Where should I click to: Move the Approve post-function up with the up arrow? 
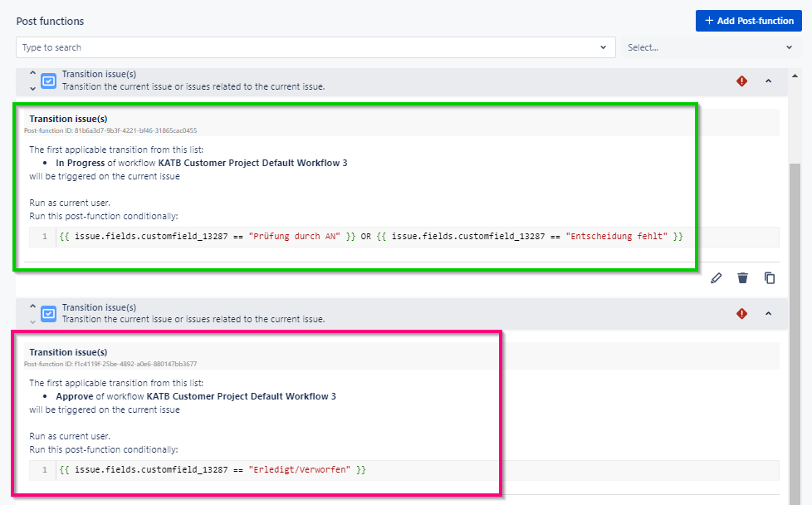tap(32, 307)
